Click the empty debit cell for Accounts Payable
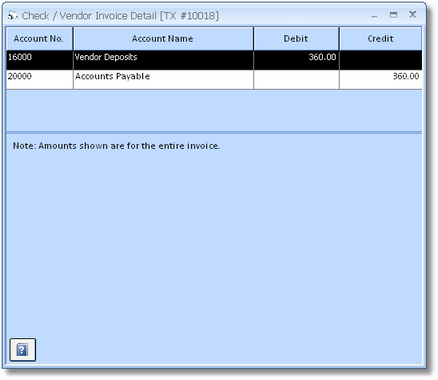Viewport: 438px width, 380px height. pos(296,79)
